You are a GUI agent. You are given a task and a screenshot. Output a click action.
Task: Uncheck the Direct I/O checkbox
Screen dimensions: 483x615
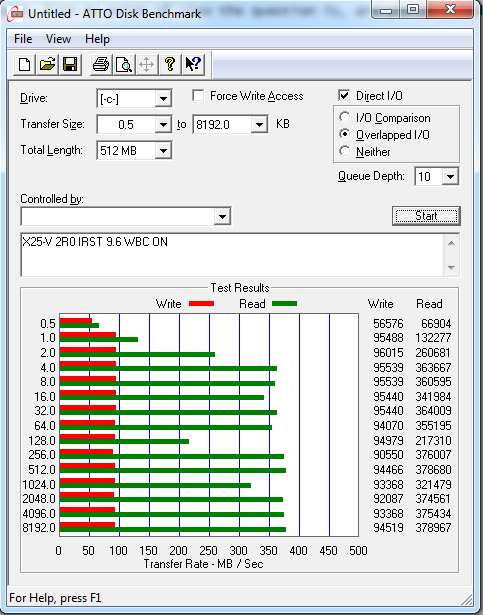(344, 96)
